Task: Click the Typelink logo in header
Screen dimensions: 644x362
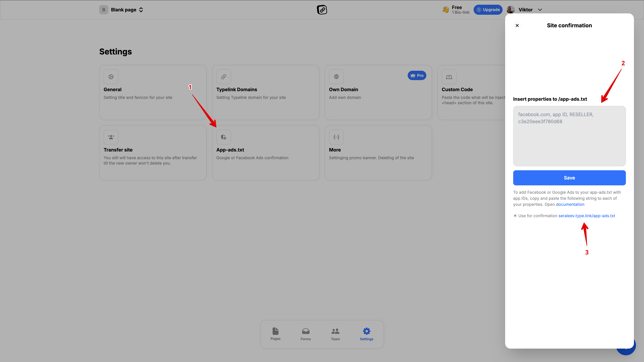Action: pyautogui.click(x=322, y=10)
